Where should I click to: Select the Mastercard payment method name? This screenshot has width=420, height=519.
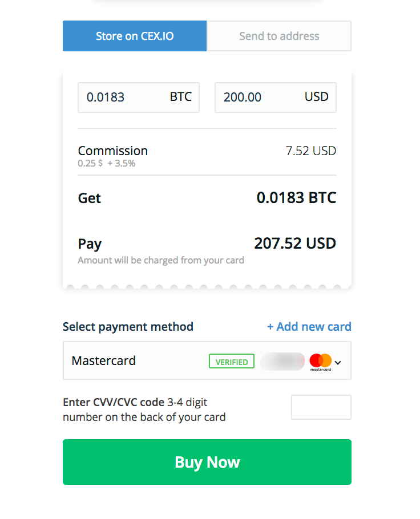tap(104, 361)
